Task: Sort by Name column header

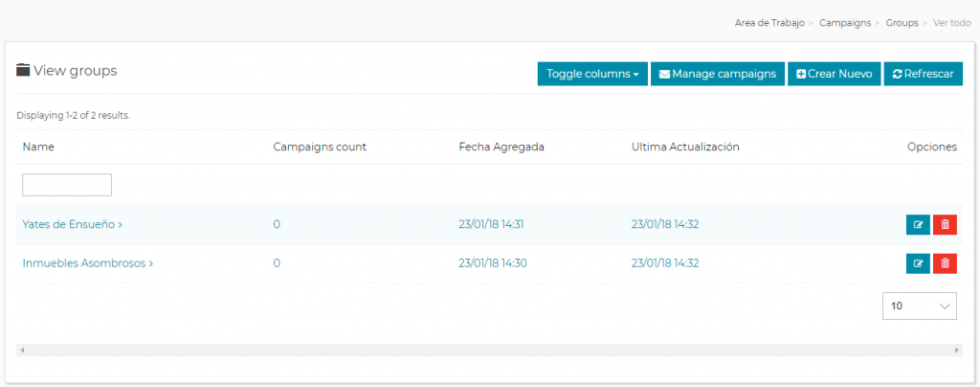Action: coord(38,147)
